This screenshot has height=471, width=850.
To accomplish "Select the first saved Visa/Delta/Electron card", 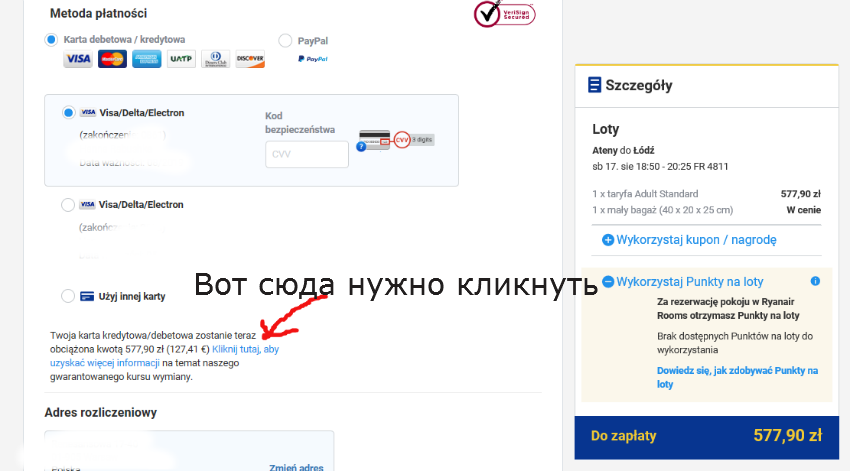I will click(68, 113).
